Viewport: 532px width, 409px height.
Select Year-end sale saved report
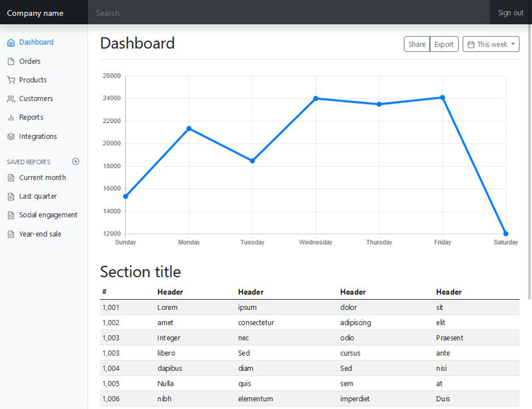(40, 234)
